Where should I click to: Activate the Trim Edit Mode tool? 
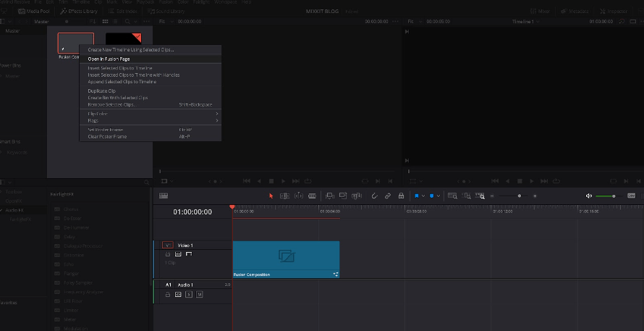[x=284, y=196]
